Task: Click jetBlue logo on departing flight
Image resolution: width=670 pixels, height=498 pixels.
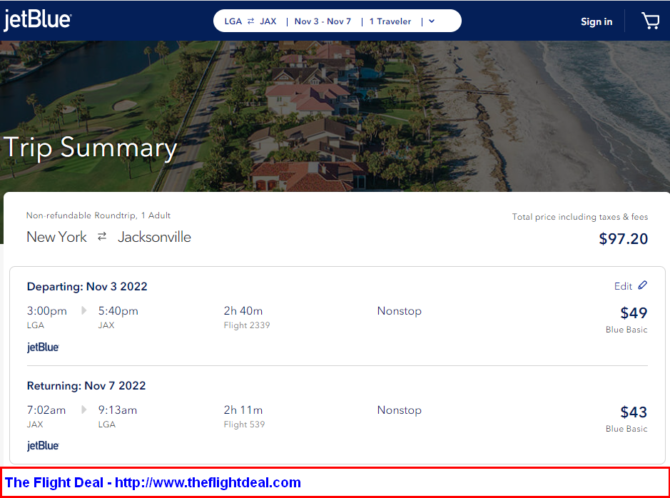Action: pyautogui.click(x=43, y=347)
